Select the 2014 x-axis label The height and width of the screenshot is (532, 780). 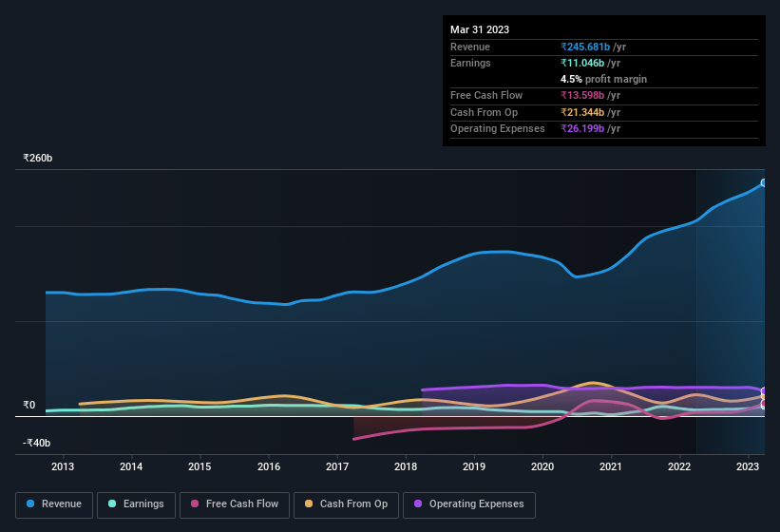point(131,466)
